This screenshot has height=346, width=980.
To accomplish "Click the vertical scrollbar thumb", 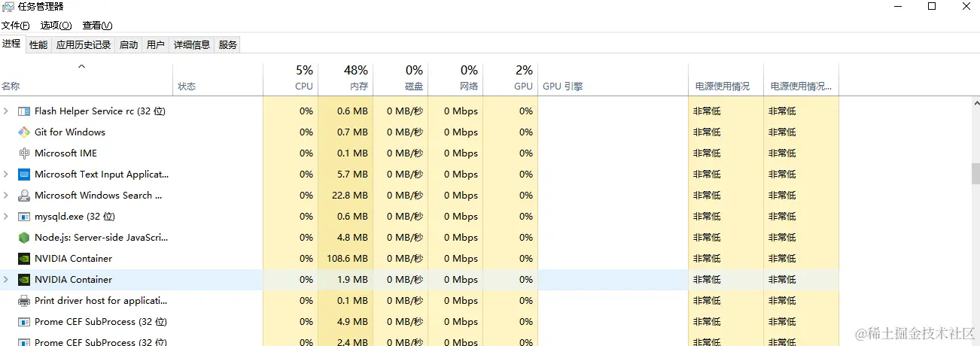I will pos(975,174).
